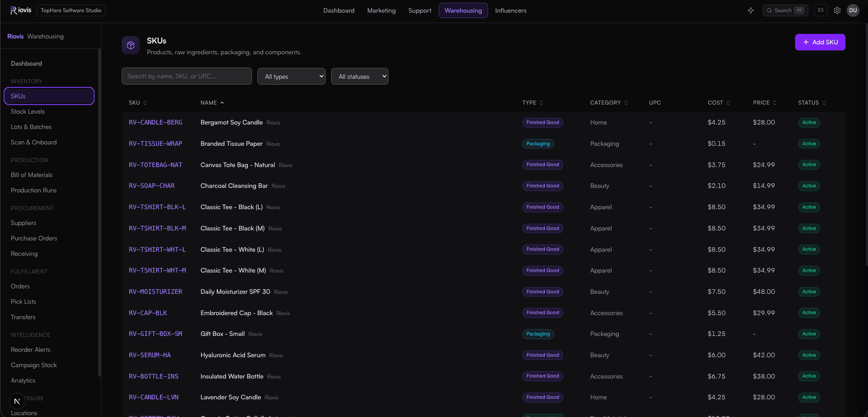The image size is (868, 417).
Task: Expand the All types dropdown
Action: [x=291, y=77]
